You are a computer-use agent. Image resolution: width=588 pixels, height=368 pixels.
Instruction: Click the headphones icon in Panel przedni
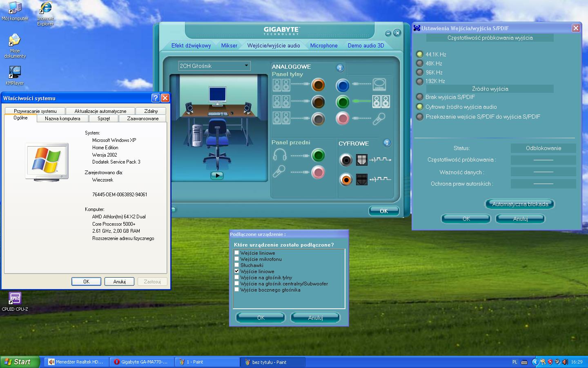[x=280, y=155]
